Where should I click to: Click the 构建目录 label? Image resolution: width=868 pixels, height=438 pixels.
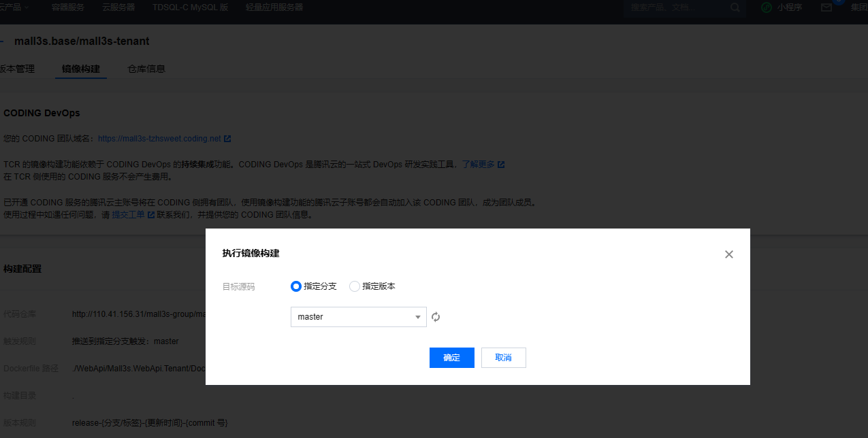click(20, 396)
